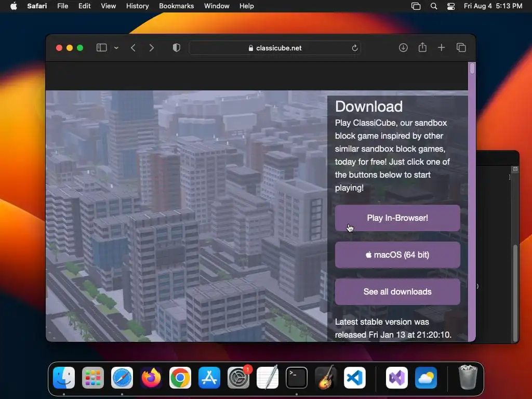Screen dimensions: 532x399
Task: Open System Settings from the Dock
Action: (x=238, y=378)
